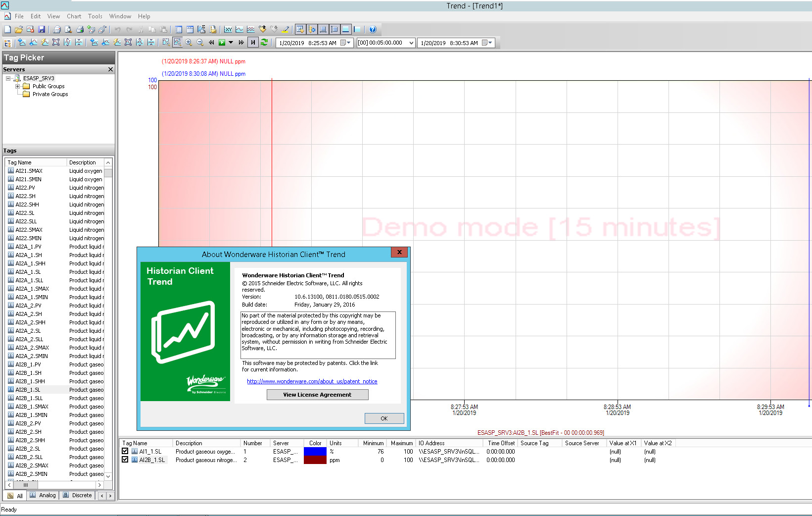Click the zoom out magnifier icon
Screen dimensions: 812x516
coord(200,42)
